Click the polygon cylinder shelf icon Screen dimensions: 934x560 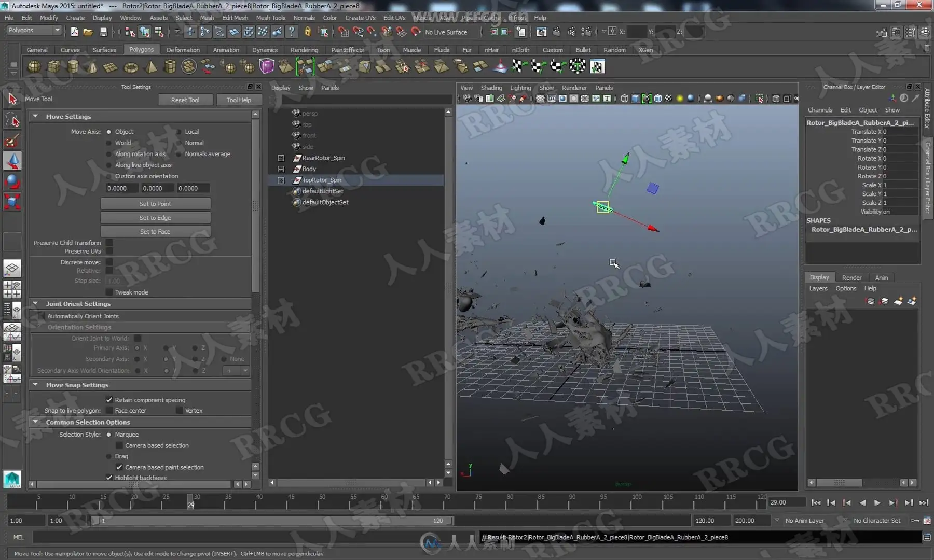click(73, 67)
